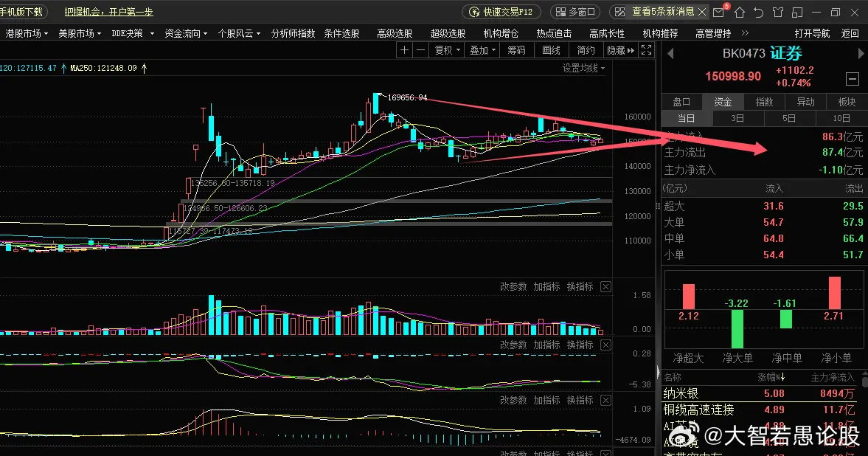Sort list by 涨幅% column
Screen dimensions: 868x456
point(771,377)
